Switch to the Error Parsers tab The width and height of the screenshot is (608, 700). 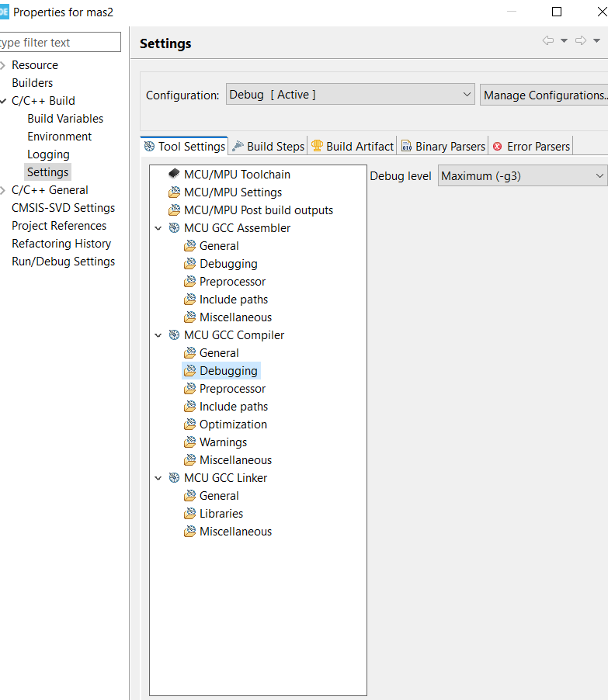tap(531, 146)
